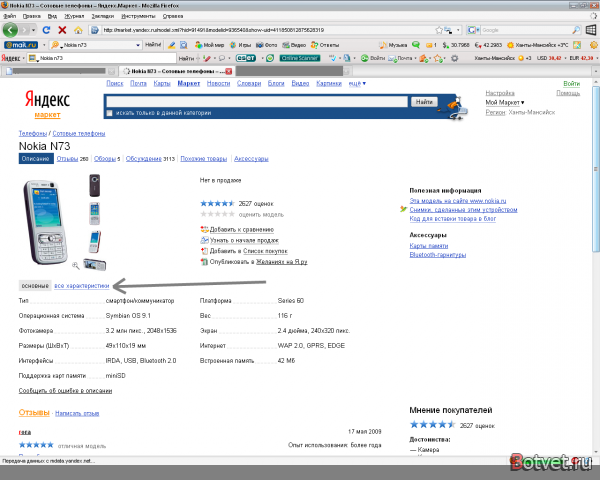Select the Nokia N73 browser tab
Viewport: 600px width, 480px height.
tap(176, 71)
